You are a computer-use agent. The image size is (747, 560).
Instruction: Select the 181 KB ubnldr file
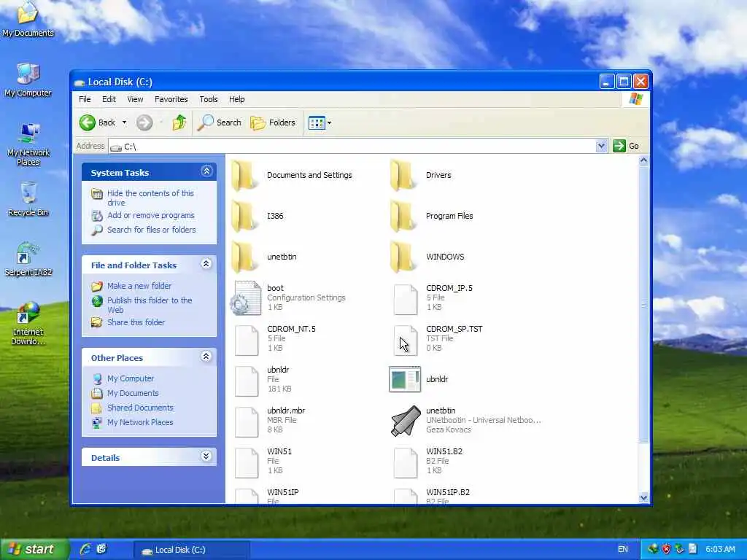tap(247, 381)
